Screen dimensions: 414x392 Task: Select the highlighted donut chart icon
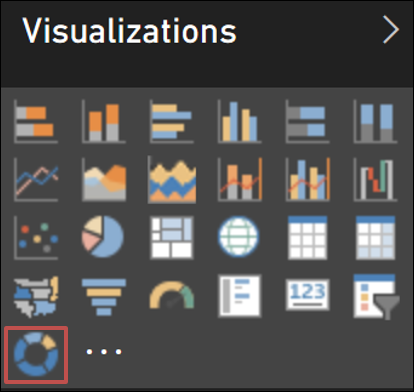click(x=36, y=355)
